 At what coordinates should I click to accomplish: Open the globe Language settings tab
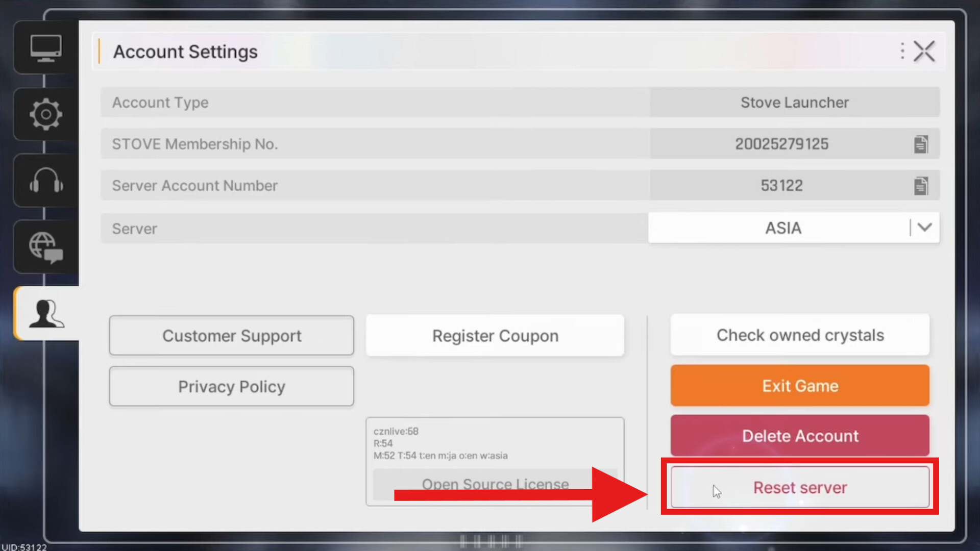46,247
